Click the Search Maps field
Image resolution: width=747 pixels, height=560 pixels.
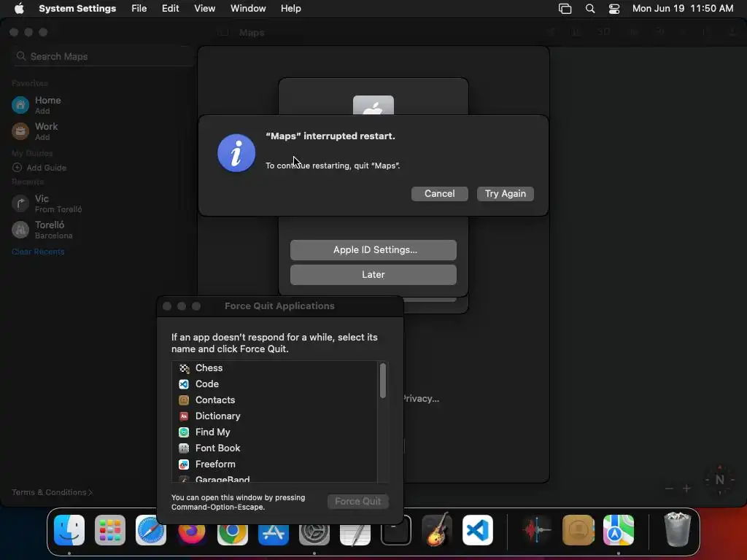coord(102,56)
